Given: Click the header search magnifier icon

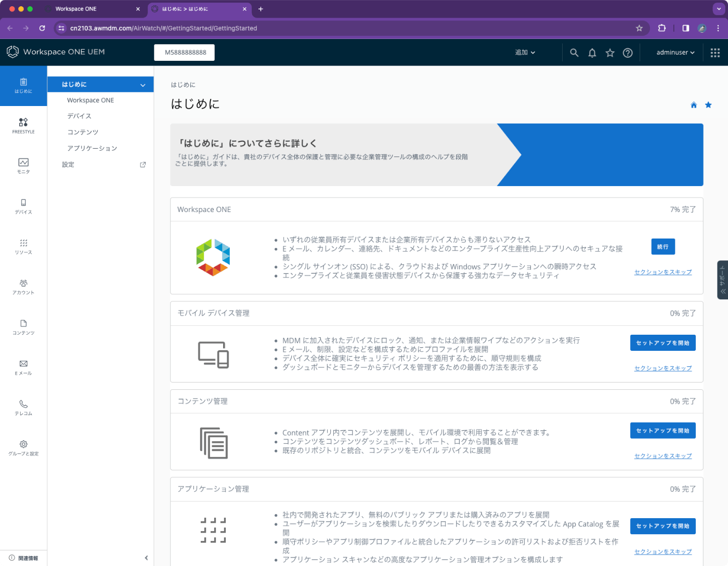Looking at the screenshot, I should coord(574,52).
